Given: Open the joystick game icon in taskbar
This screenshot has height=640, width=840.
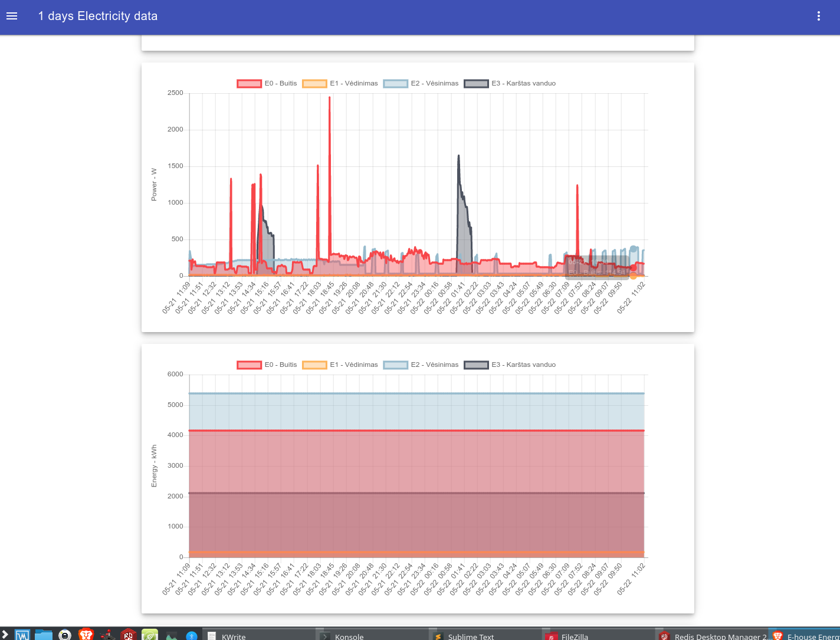Looking at the screenshot, I should (x=107, y=635).
